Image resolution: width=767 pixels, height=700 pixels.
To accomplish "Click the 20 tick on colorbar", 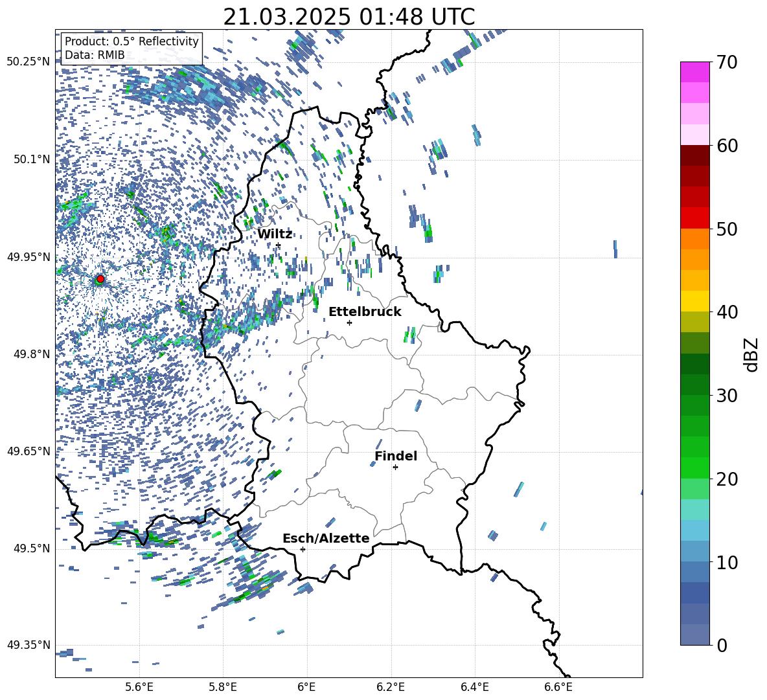I will pos(727,479).
